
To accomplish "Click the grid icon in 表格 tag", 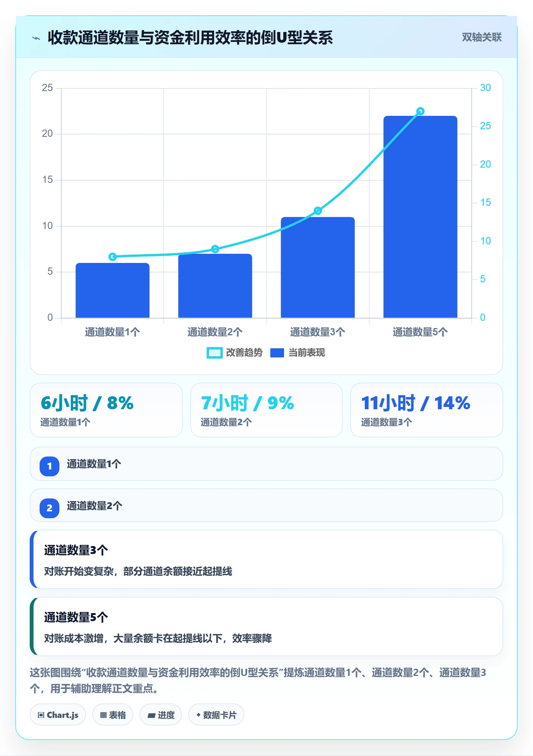I will coord(104,715).
